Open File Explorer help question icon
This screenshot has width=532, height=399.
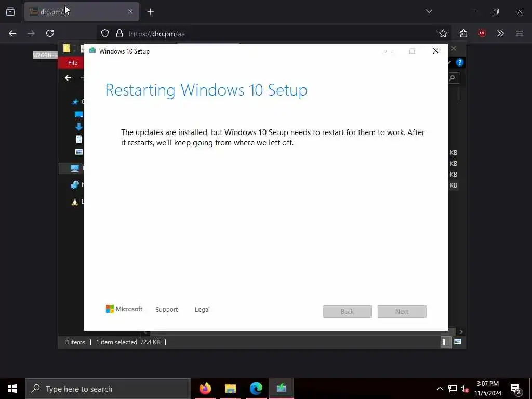pos(459,62)
